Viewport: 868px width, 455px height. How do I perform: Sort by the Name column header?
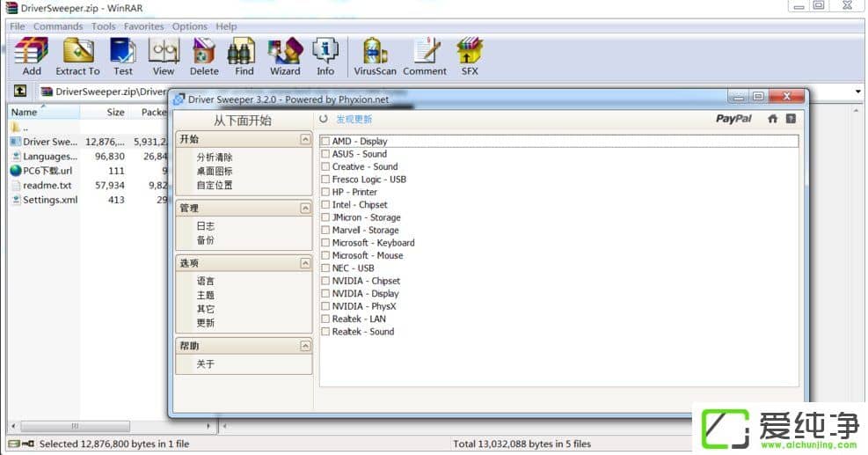point(44,112)
